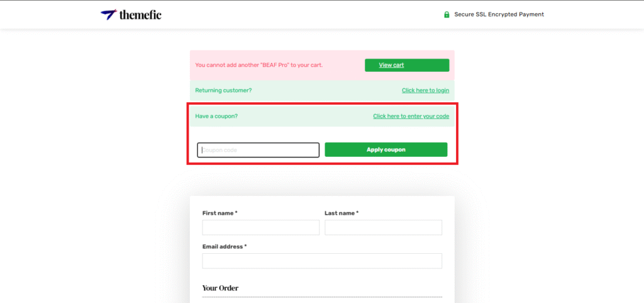Viewport: 644px width, 303px height.
Task: Click the Email address field label
Action: coord(225,246)
